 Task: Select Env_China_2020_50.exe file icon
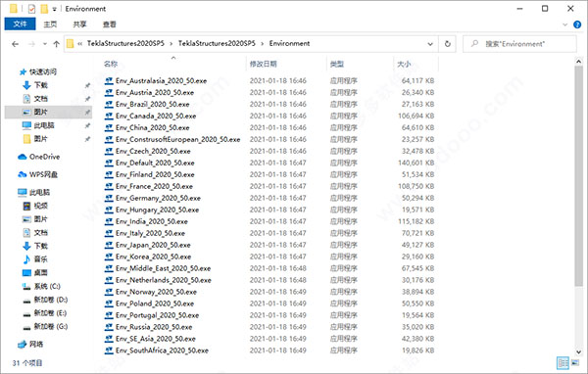pos(109,127)
